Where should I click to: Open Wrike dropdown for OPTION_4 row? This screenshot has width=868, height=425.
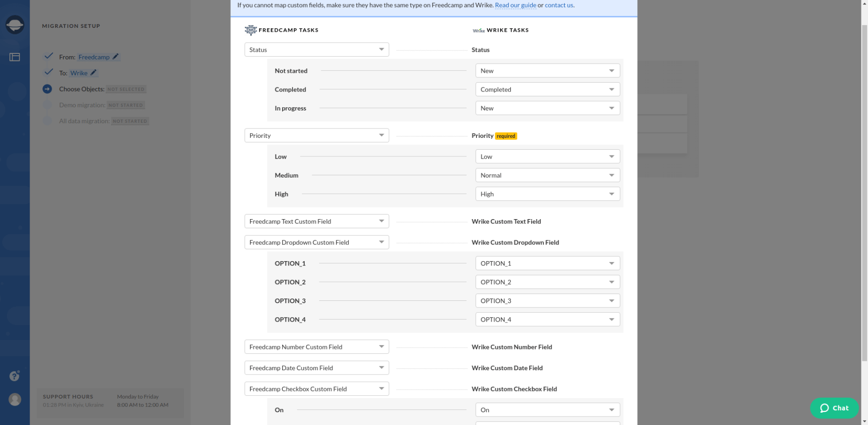point(548,320)
